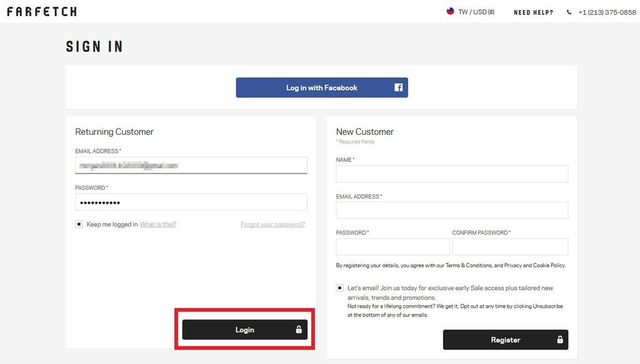
Task: Focus the Returning Customer email address field
Action: pyautogui.click(x=191, y=165)
